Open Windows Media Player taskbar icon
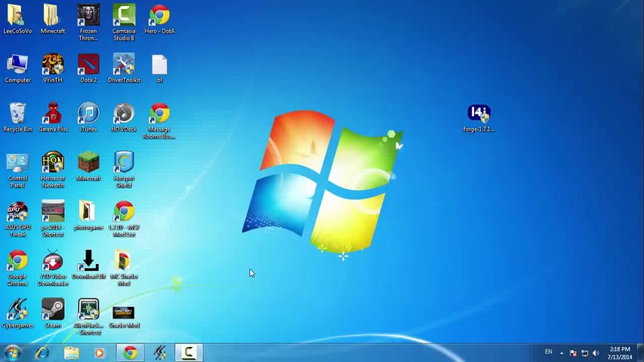 100,352
